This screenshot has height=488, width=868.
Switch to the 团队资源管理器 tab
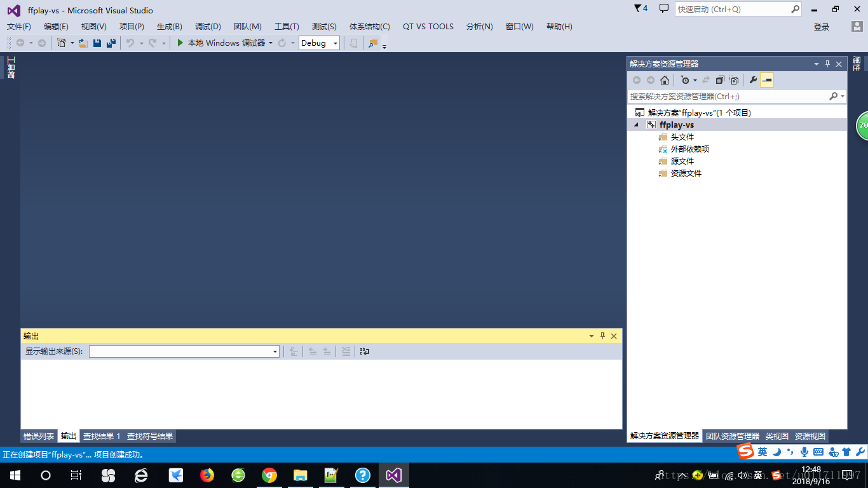tap(733, 437)
